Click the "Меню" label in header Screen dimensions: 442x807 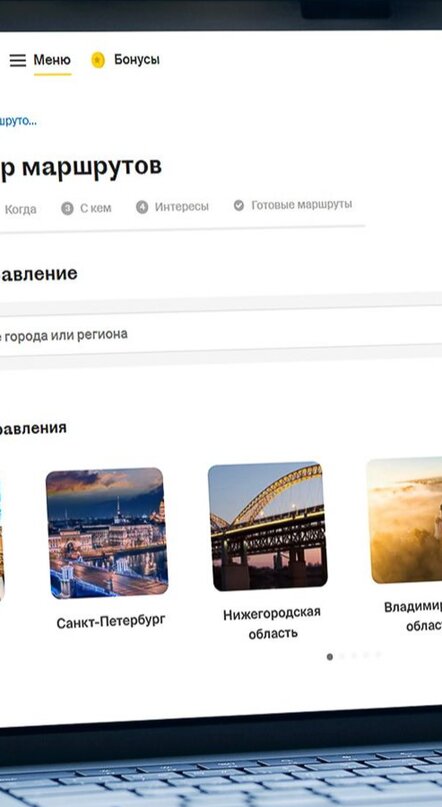pyautogui.click(x=52, y=60)
